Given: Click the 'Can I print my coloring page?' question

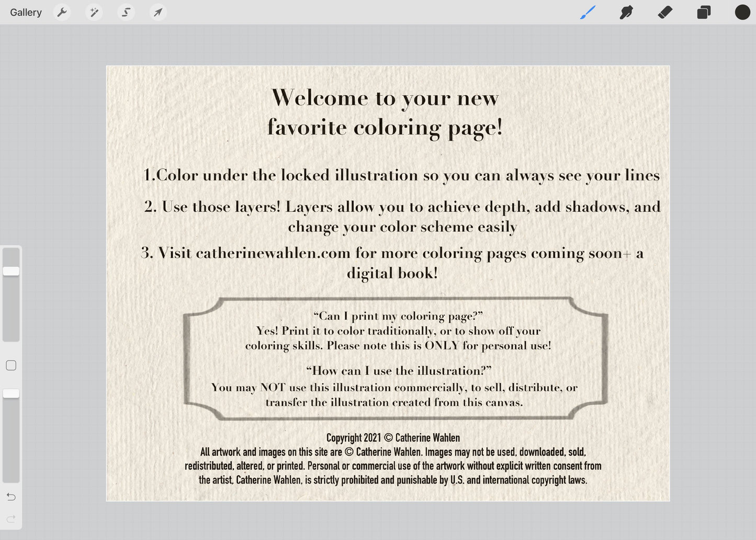Looking at the screenshot, I should [x=398, y=316].
